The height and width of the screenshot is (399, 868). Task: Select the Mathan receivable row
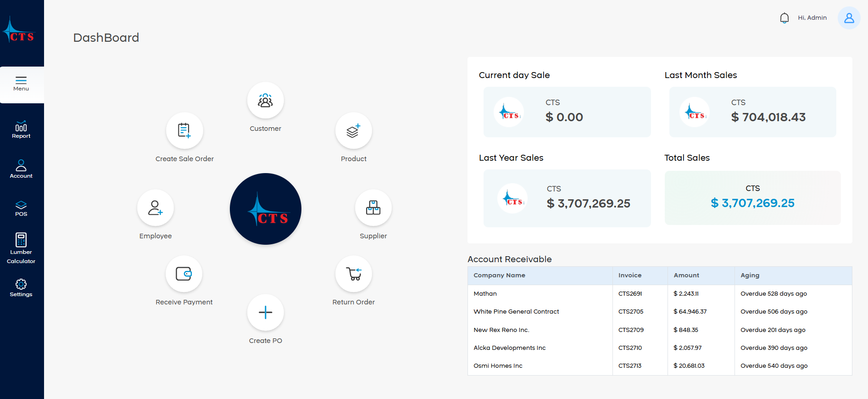pyautogui.click(x=485, y=294)
